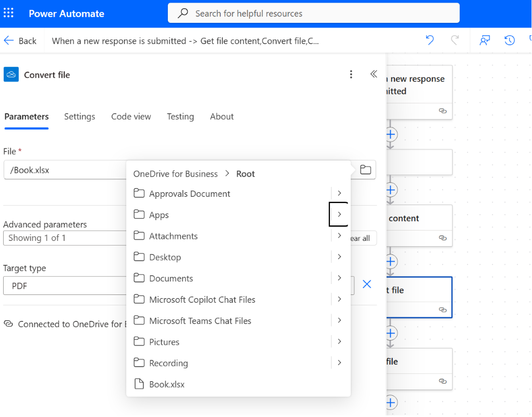Expand the Microsoft Copilot Chat Files chevron

(x=339, y=299)
